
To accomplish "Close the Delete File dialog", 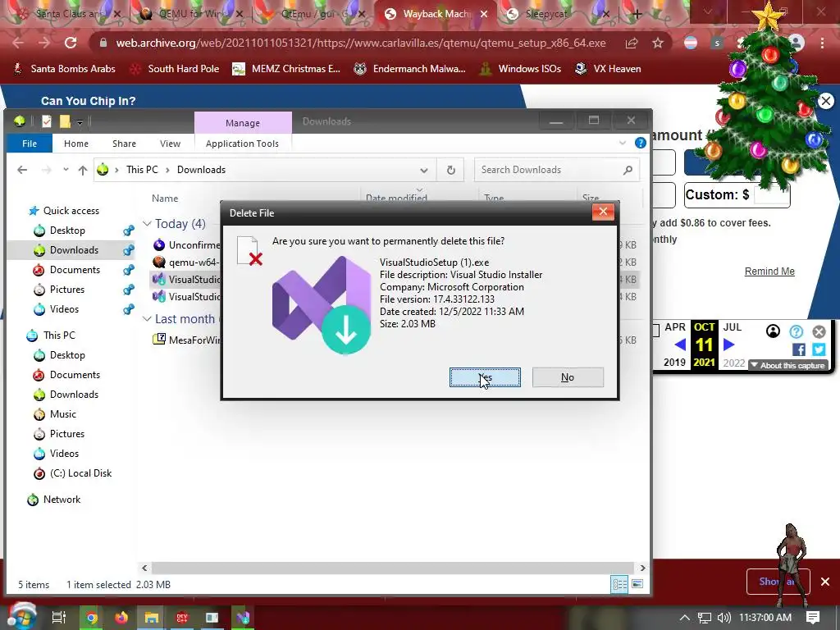I will tap(603, 212).
